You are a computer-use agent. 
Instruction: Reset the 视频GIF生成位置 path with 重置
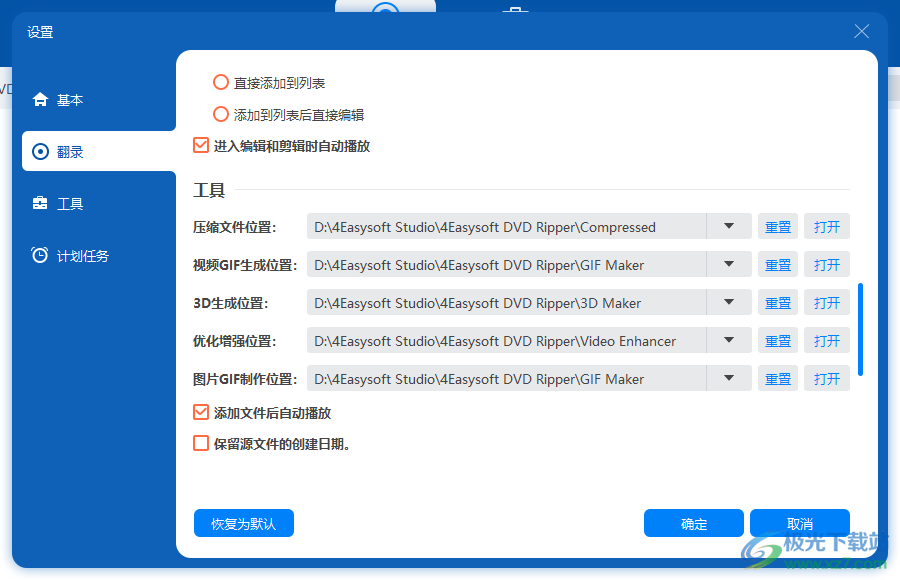pos(778,264)
